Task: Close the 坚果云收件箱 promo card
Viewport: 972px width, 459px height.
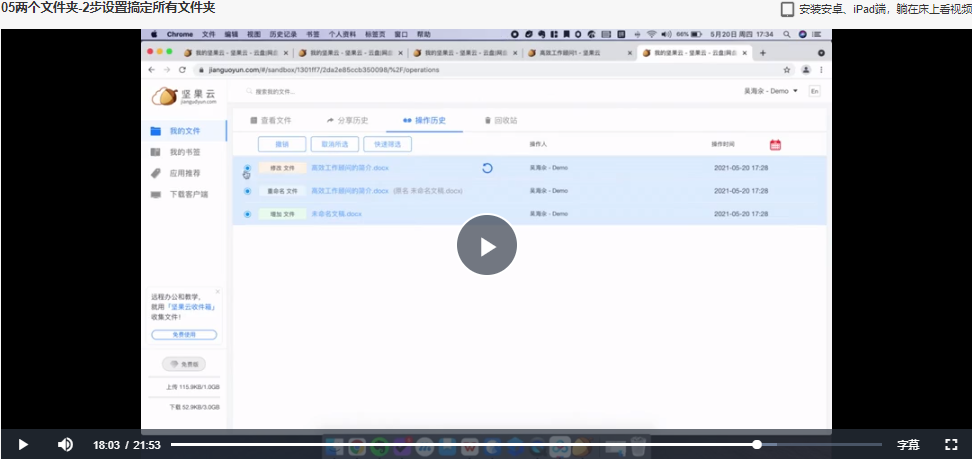Action: click(218, 291)
